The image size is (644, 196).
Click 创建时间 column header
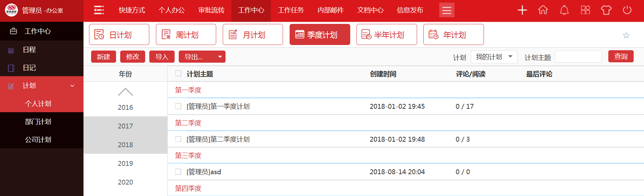coord(383,74)
